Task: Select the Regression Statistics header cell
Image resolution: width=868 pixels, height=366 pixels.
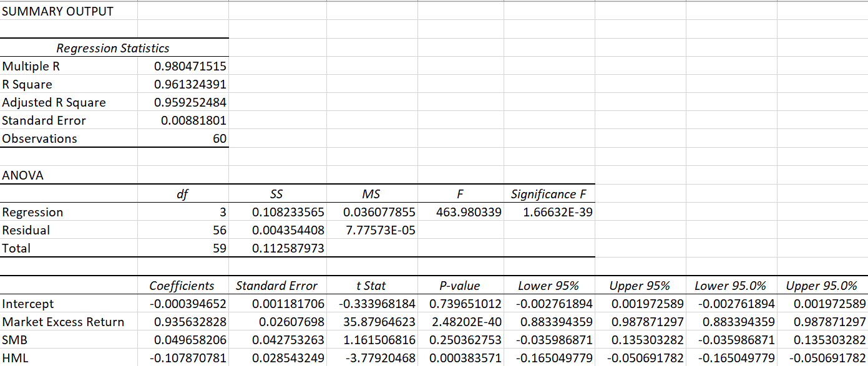Action: coord(113,48)
